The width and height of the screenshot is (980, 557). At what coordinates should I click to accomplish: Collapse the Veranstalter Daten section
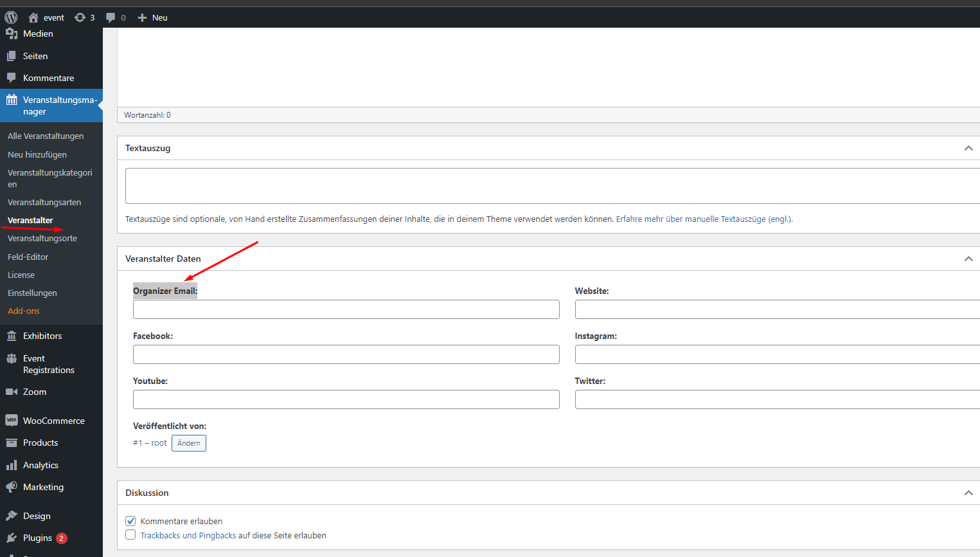pos(968,258)
